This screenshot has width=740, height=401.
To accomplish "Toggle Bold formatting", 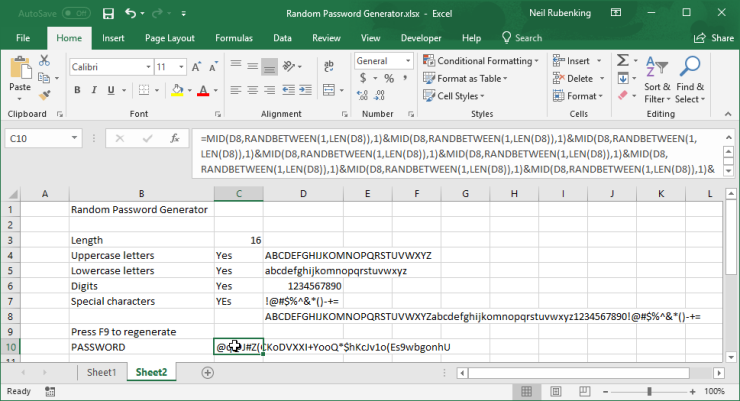I will tap(77, 90).
